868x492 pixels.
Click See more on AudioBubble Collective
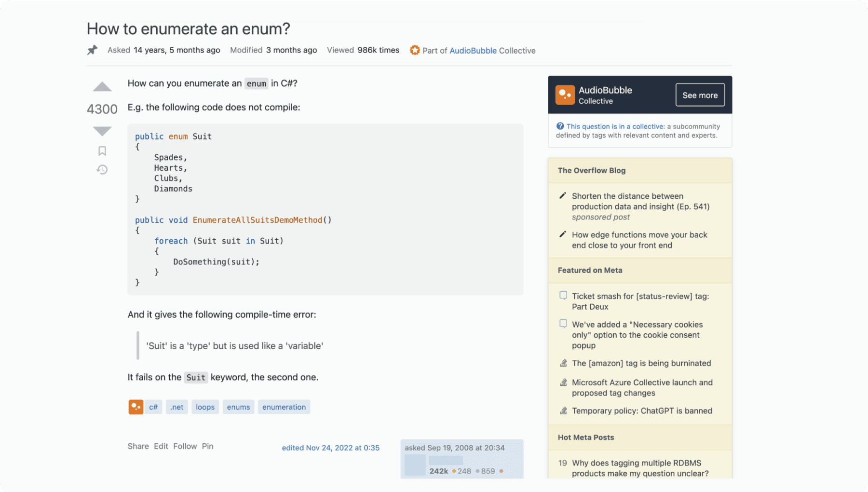pos(700,95)
